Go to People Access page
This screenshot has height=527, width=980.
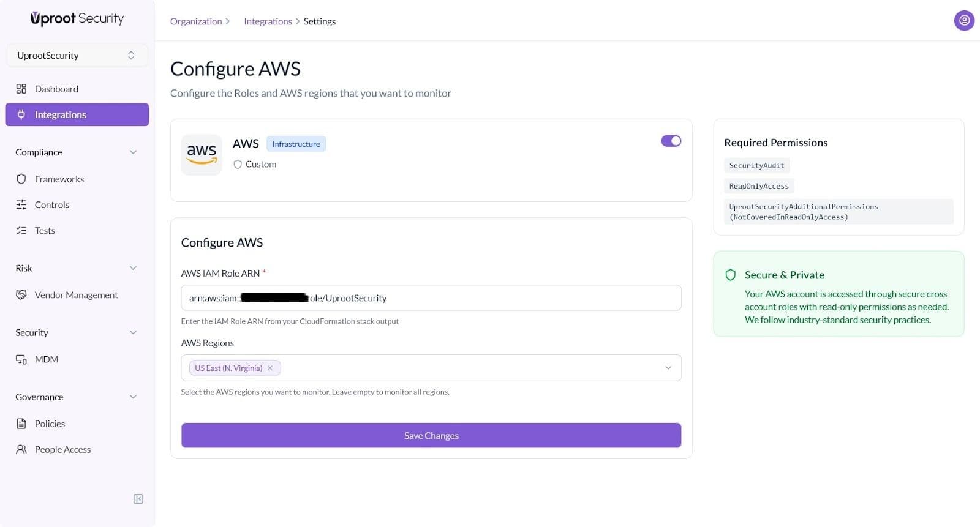coord(62,449)
